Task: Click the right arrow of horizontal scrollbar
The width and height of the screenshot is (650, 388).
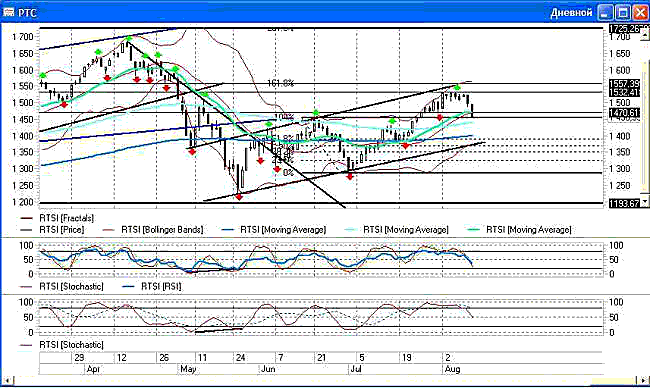Action: point(643,380)
